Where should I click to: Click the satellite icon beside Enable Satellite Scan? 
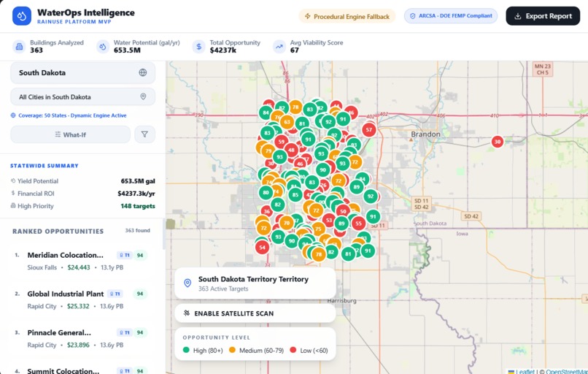[186, 313]
